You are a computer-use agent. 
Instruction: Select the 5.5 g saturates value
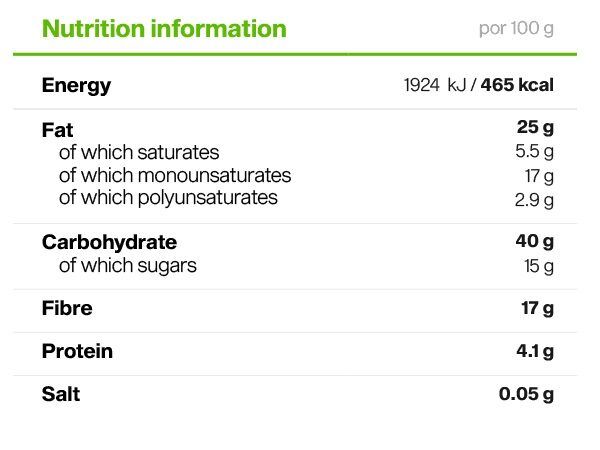pyautogui.click(x=533, y=153)
